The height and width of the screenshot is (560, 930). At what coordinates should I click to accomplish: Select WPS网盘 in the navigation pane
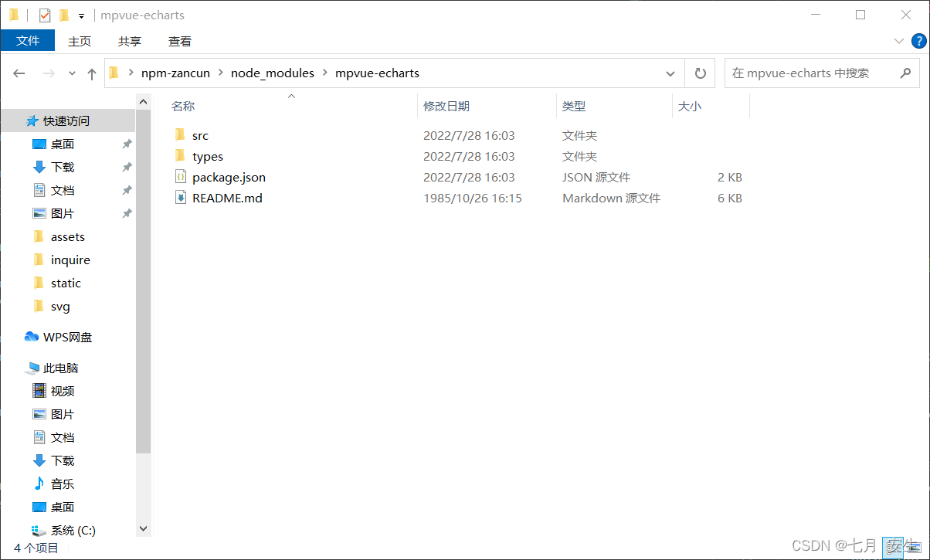(67, 337)
